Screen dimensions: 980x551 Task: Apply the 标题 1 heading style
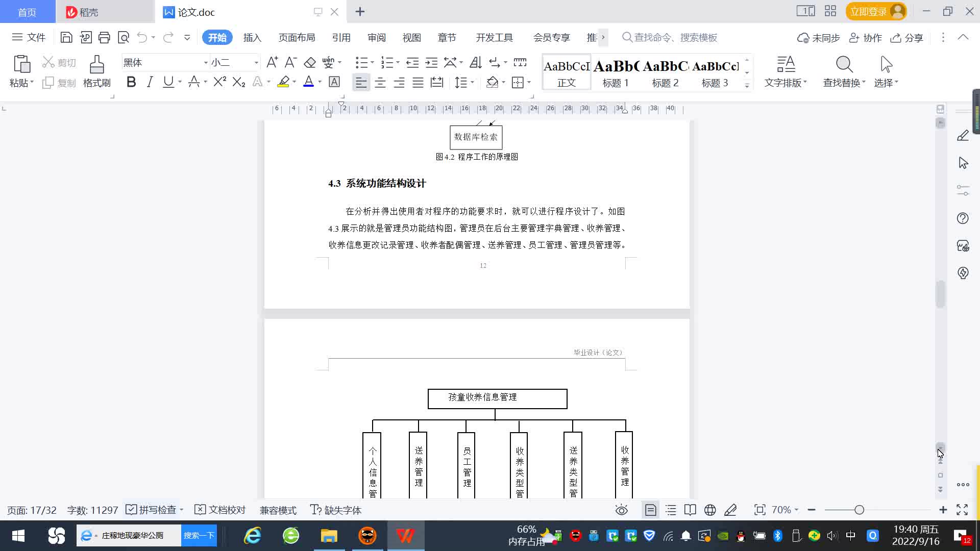tap(616, 72)
